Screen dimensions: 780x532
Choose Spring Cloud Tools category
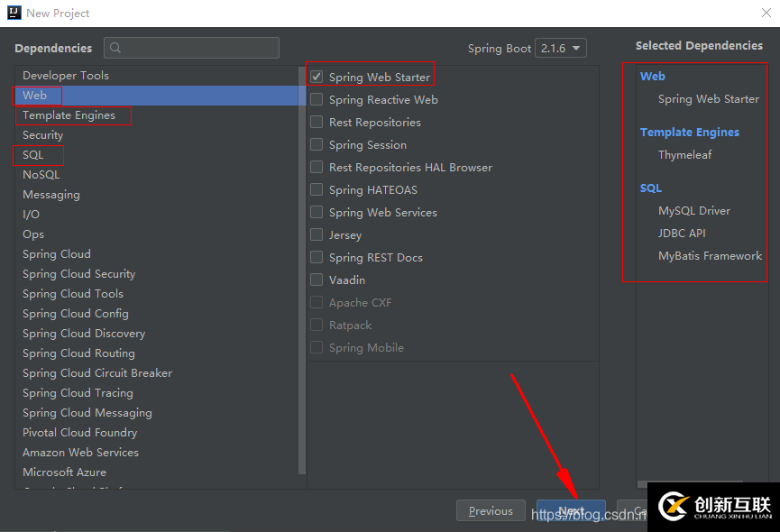tap(157, 294)
